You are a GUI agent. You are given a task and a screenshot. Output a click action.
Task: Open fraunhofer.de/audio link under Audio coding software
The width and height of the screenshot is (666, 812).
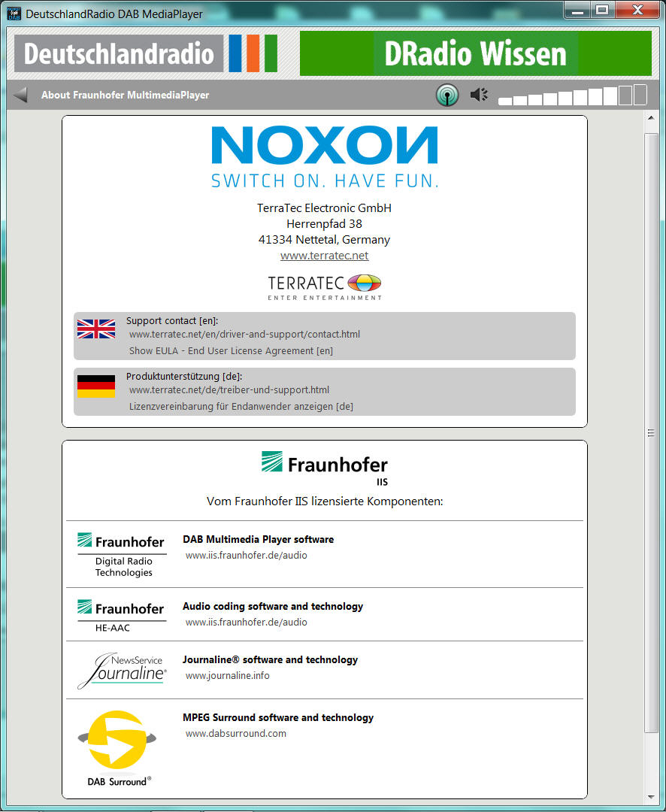[246, 622]
